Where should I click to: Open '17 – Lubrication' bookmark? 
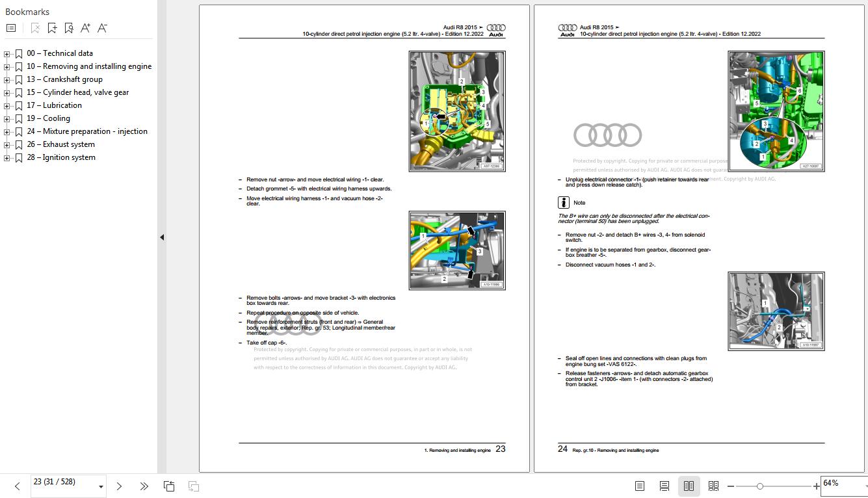coord(54,105)
